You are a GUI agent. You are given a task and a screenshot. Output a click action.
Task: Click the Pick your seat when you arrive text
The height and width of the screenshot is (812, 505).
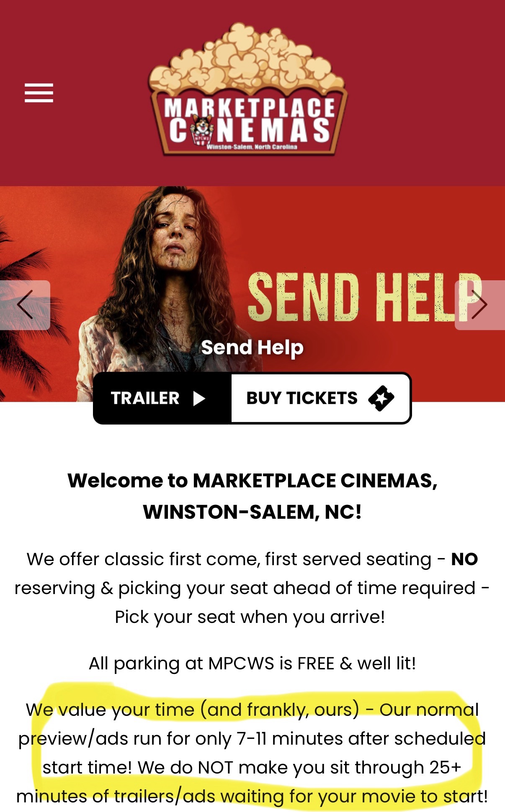click(x=250, y=617)
